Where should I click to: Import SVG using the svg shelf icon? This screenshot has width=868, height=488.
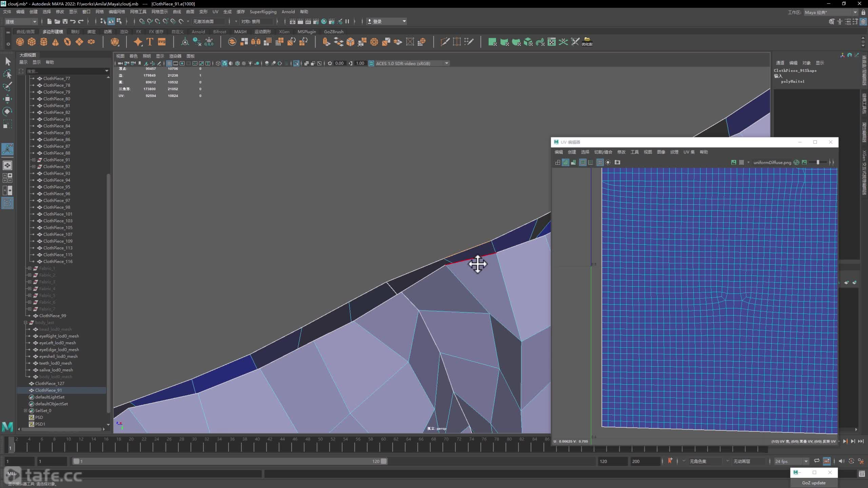point(162,42)
